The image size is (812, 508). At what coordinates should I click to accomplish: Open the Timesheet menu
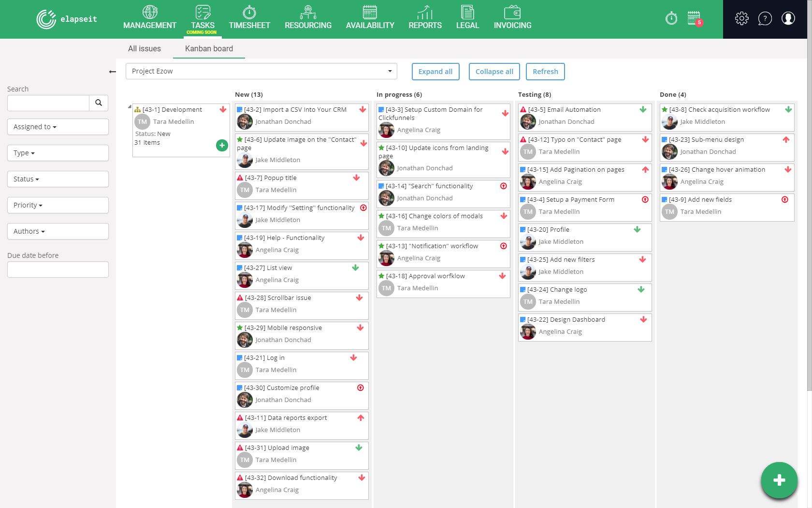click(249, 18)
